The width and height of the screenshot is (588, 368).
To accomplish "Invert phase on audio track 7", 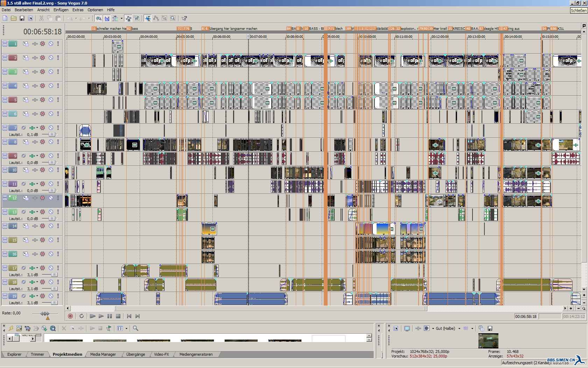I will click(x=24, y=128).
